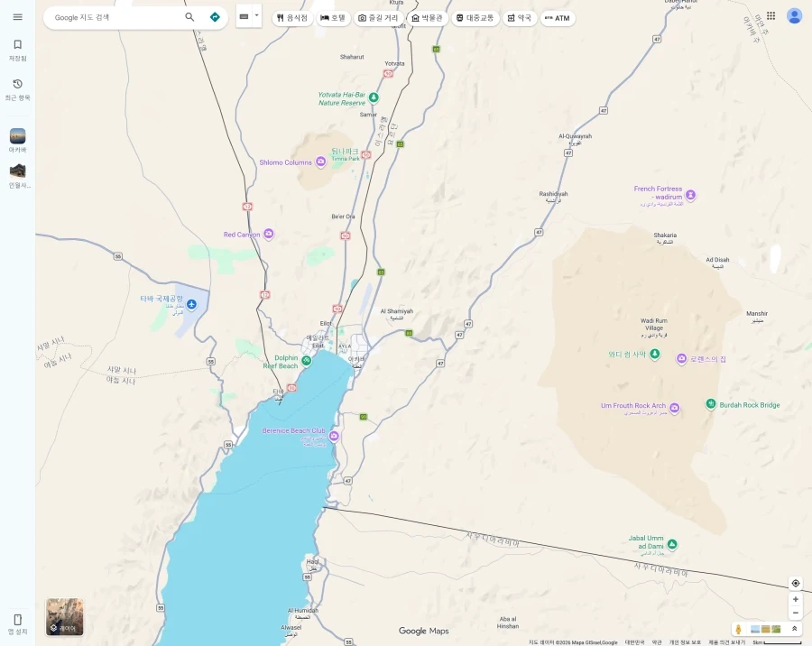Screen dimensions: 812x646
Task: Expand the input tool dropdown arrow
Action: 256,15
